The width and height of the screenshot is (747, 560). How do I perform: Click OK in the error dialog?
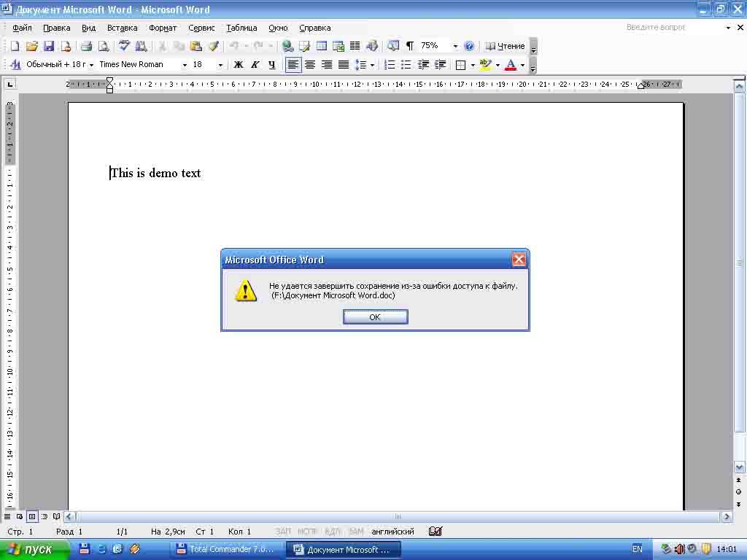[376, 316]
